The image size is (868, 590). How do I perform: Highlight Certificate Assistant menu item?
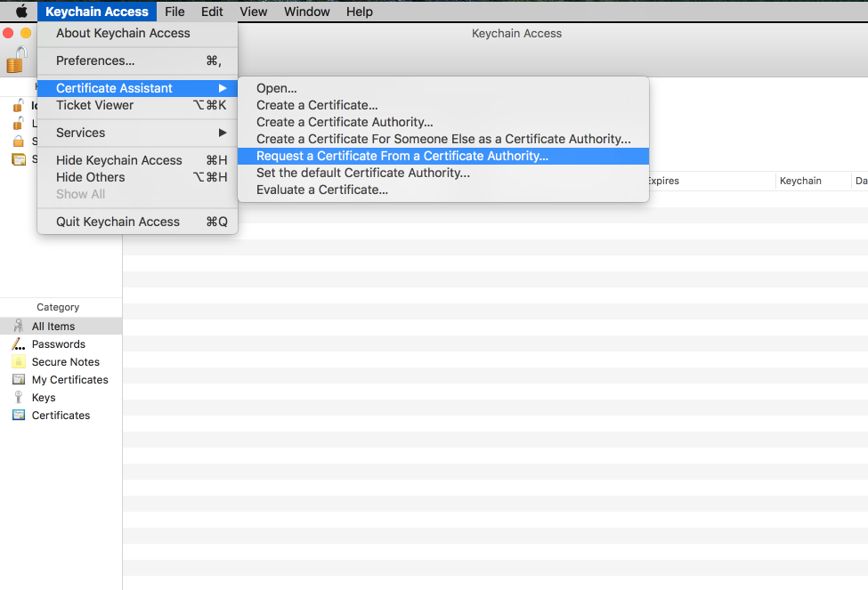pos(137,88)
